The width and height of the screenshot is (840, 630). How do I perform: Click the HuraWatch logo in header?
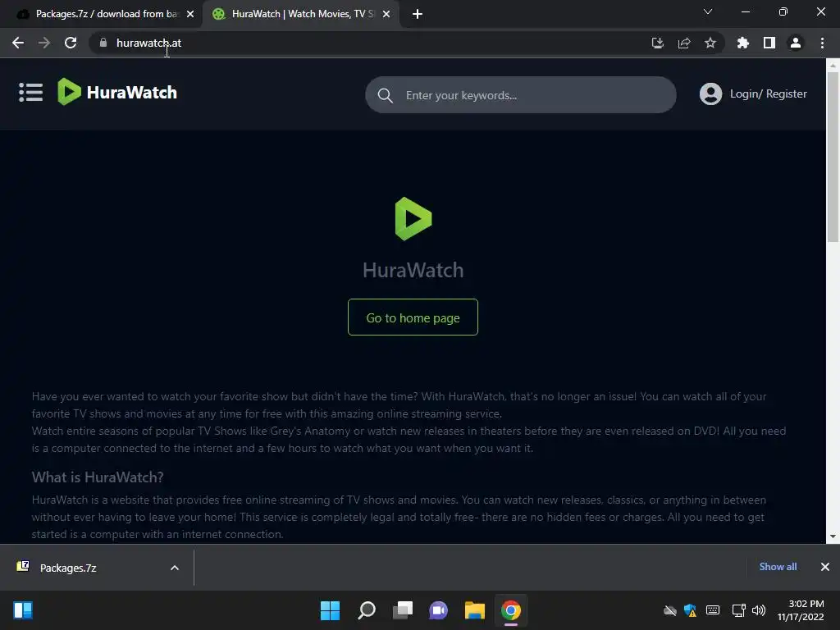[117, 92]
